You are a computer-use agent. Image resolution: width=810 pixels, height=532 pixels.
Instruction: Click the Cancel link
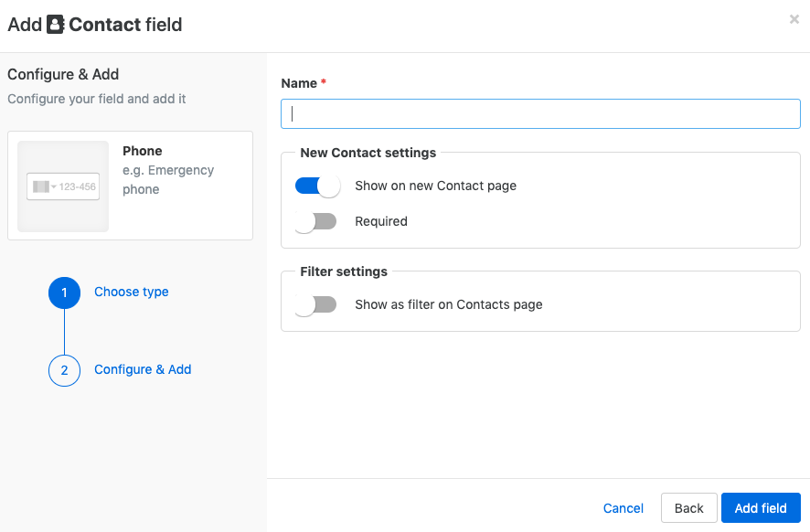coord(623,508)
